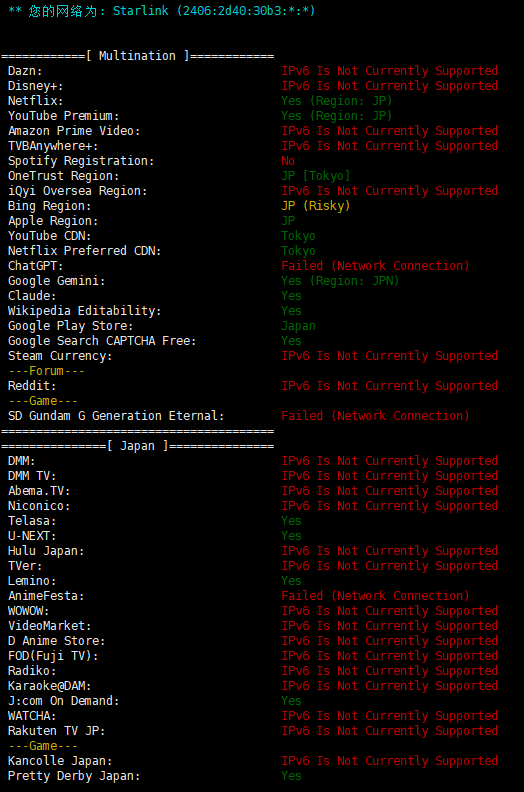Image resolution: width=524 pixels, height=792 pixels.
Task: Select the Reddit line label
Action: [x=32, y=386]
